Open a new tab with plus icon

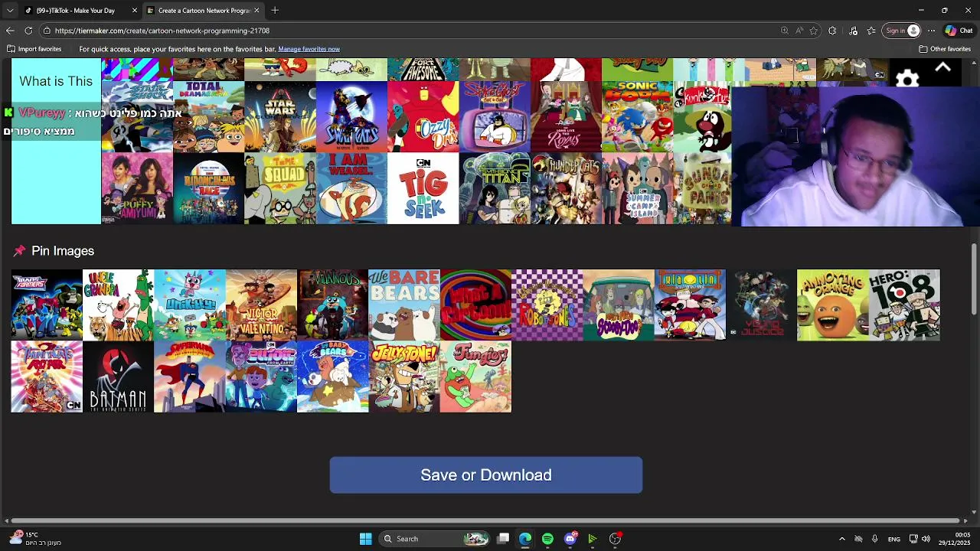(x=275, y=11)
